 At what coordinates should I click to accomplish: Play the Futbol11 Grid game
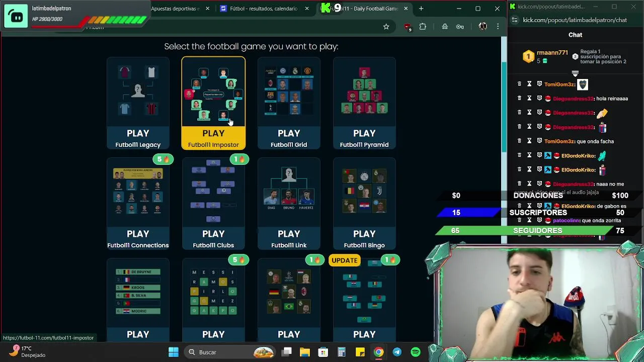click(289, 103)
